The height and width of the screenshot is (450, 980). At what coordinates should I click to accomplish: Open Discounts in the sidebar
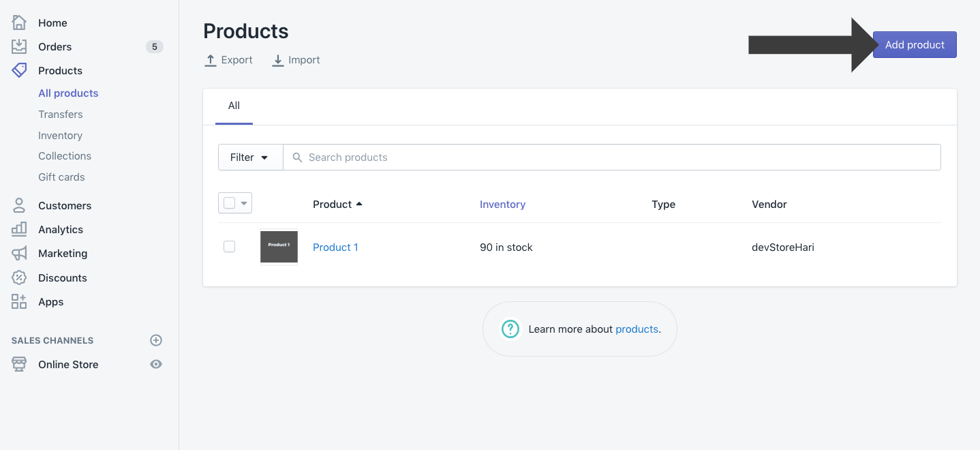coord(63,277)
